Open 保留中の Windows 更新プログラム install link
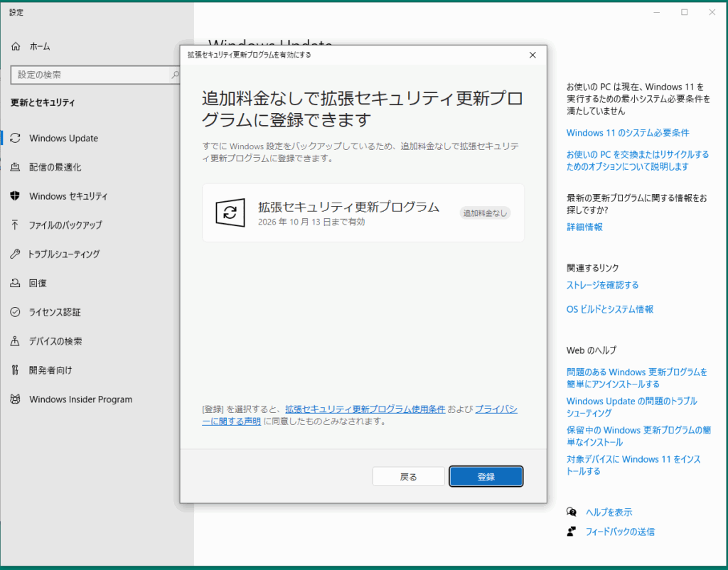Image resolution: width=728 pixels, height=570 pixels. click(x=639, y=436)
